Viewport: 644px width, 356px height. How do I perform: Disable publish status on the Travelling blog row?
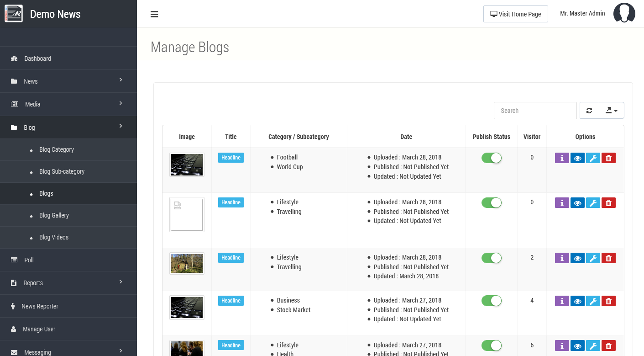click(x=492, y=202)
